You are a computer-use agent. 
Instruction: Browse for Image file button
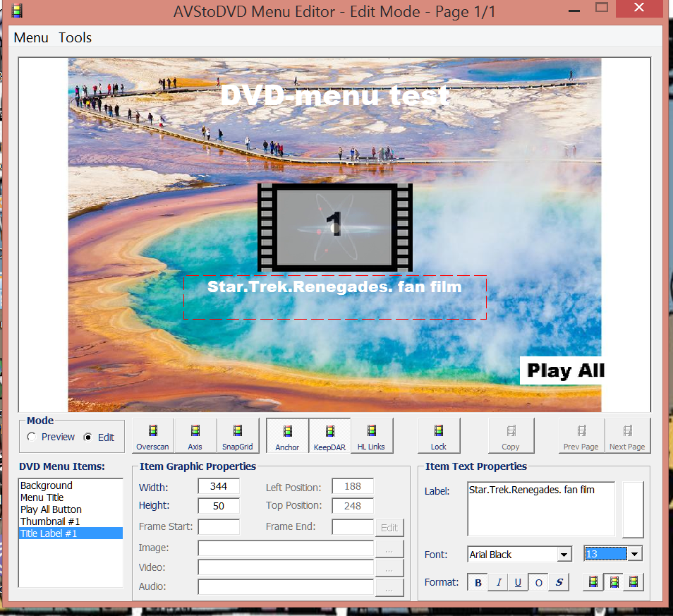tap(389, 549)
